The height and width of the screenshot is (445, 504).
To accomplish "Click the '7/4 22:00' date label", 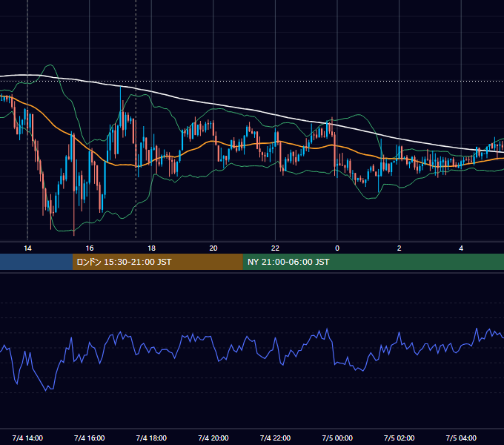I will [276, 438].
